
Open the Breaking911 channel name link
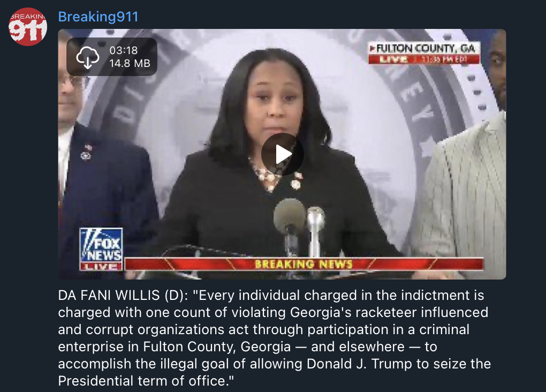(x=98, y=17)
